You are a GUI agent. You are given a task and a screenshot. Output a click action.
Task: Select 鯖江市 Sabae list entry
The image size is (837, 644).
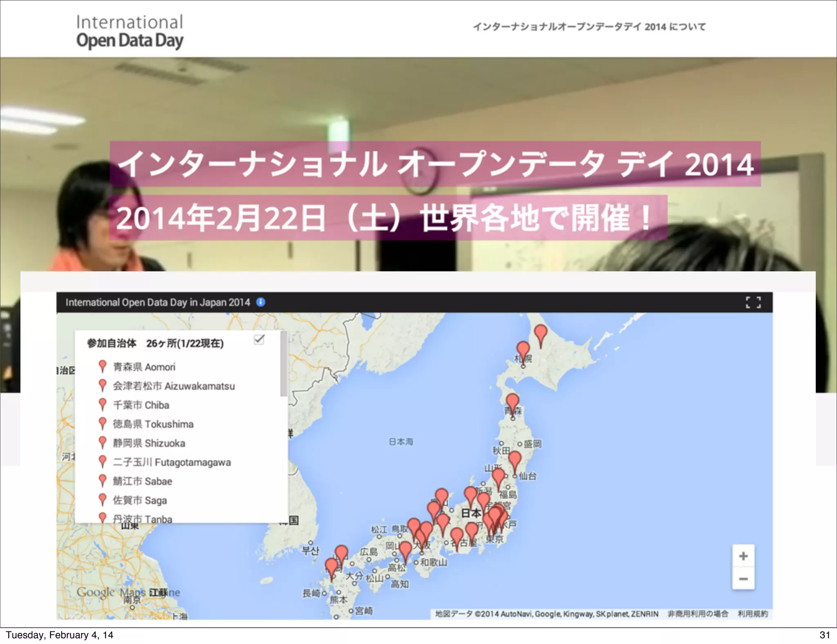coord(143,481)
